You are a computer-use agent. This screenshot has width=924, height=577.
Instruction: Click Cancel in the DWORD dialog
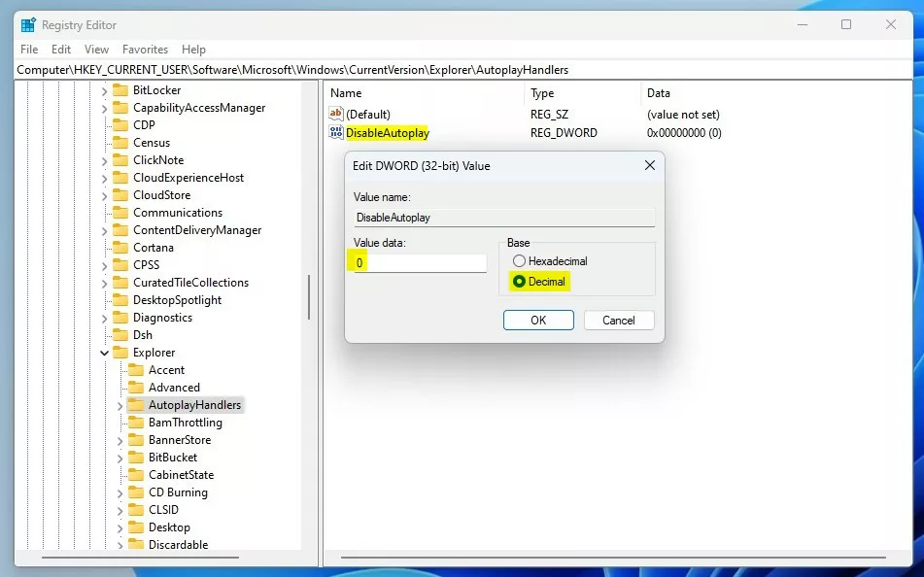tap(619, 320)
